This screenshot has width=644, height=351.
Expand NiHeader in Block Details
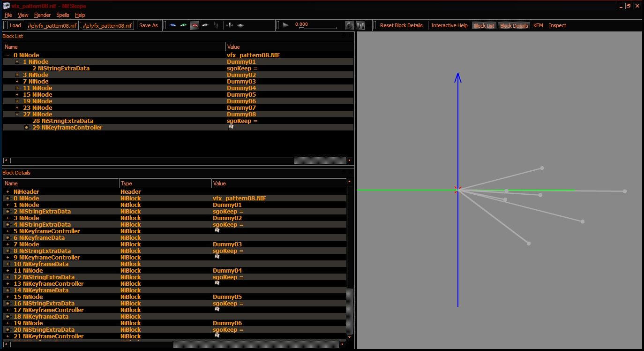coord(7,192)
